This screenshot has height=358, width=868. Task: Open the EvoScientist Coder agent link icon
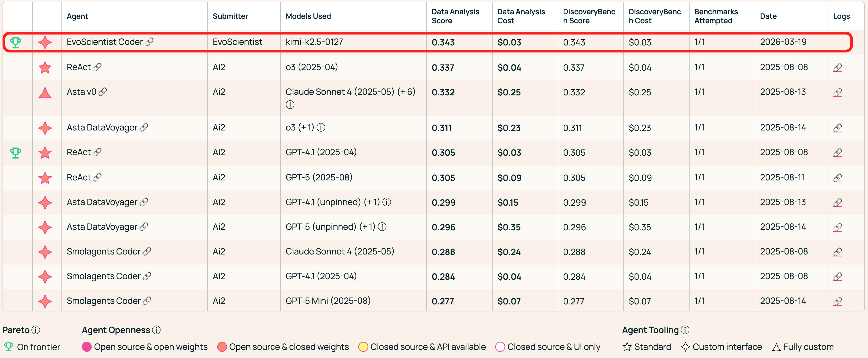[x=149, y=42]
